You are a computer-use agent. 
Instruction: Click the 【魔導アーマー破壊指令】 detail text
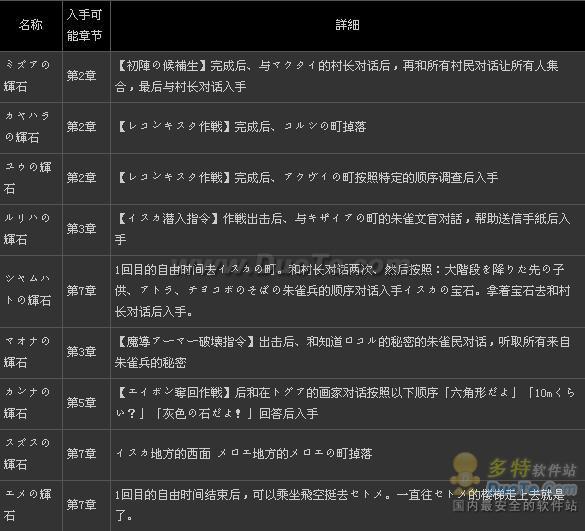185,342
